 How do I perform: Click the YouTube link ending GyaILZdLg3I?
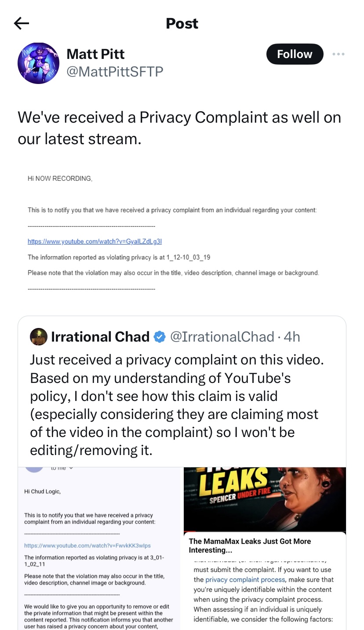click(x=95, y=241)
